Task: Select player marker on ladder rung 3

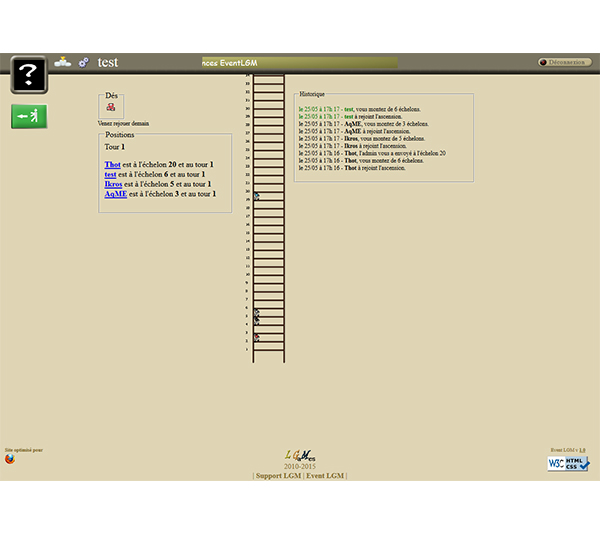Action: 256,337
